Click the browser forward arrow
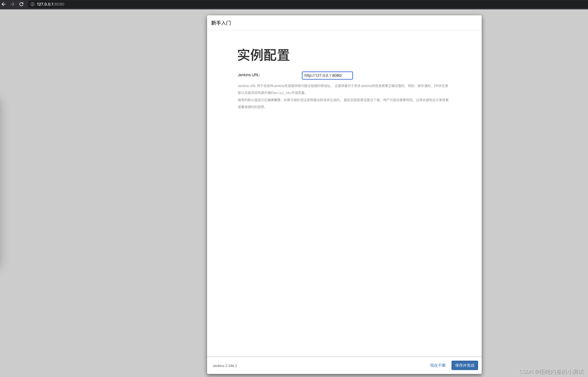The width and height of the screenshot is (588, 377). pos(12,4)
